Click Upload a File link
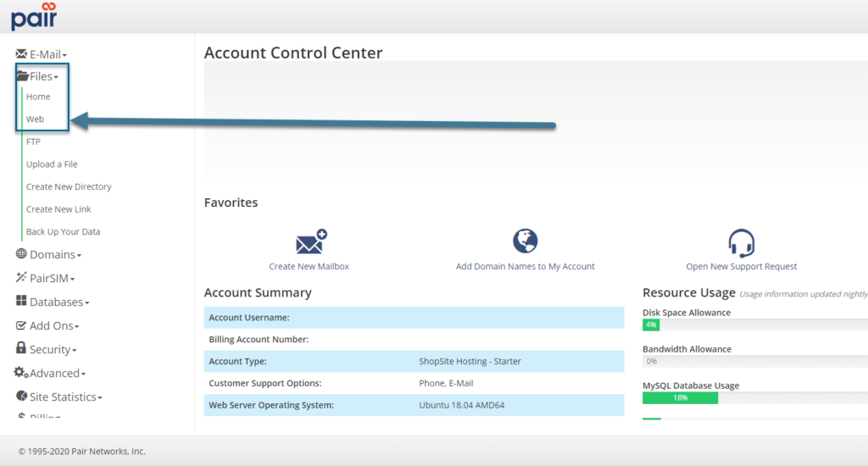 pyautogui.click(x=52, y=164)
